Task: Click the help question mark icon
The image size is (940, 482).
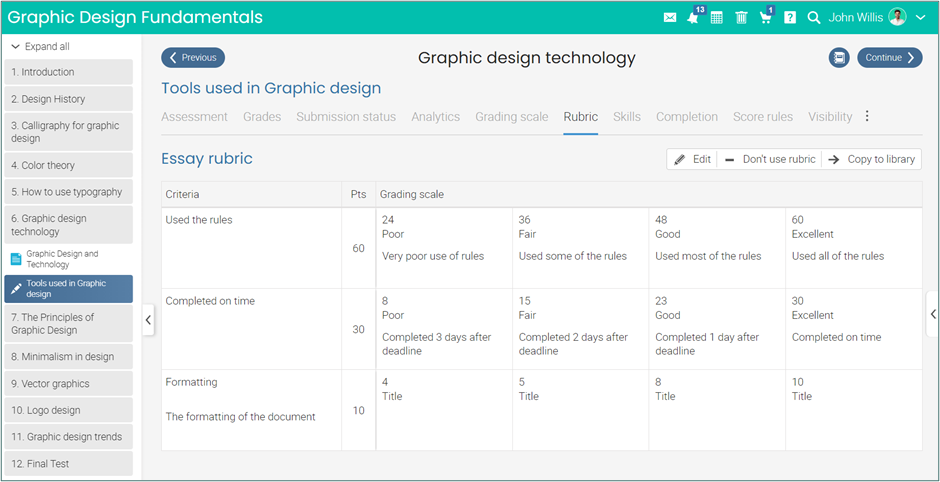Action: tap(790, 18)
